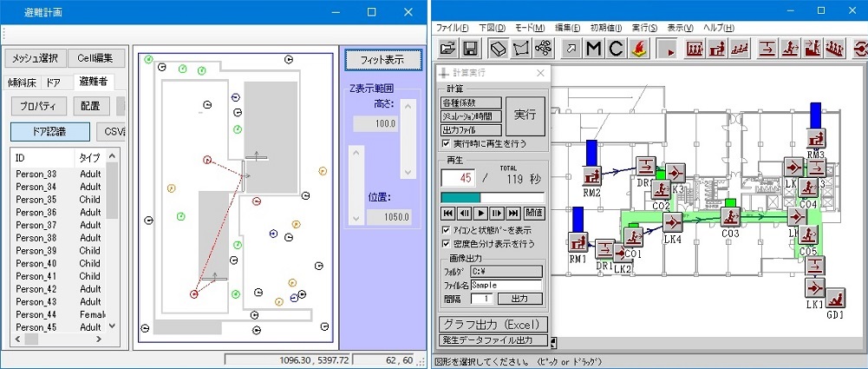Screen dimensions: 868x369
Task: Select the room with people toolbar icon
Action: coord(695,49)
